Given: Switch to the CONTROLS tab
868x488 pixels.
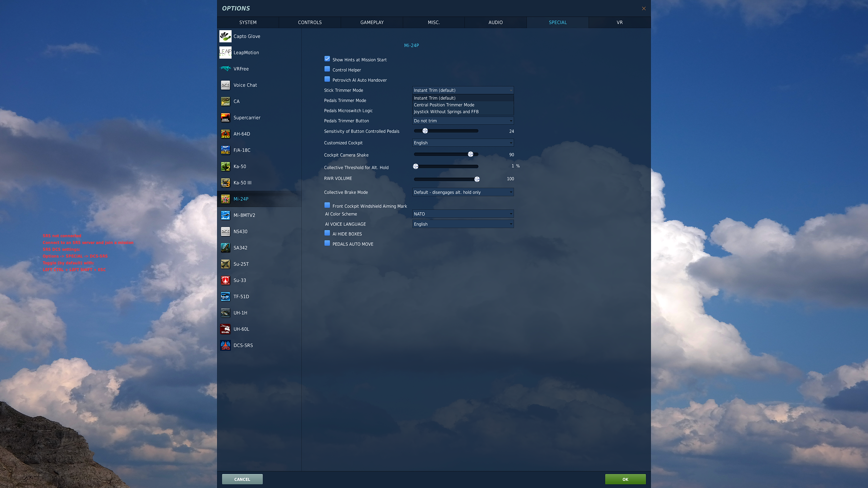Looking at the screenshot, I should [x=310, y=22].
